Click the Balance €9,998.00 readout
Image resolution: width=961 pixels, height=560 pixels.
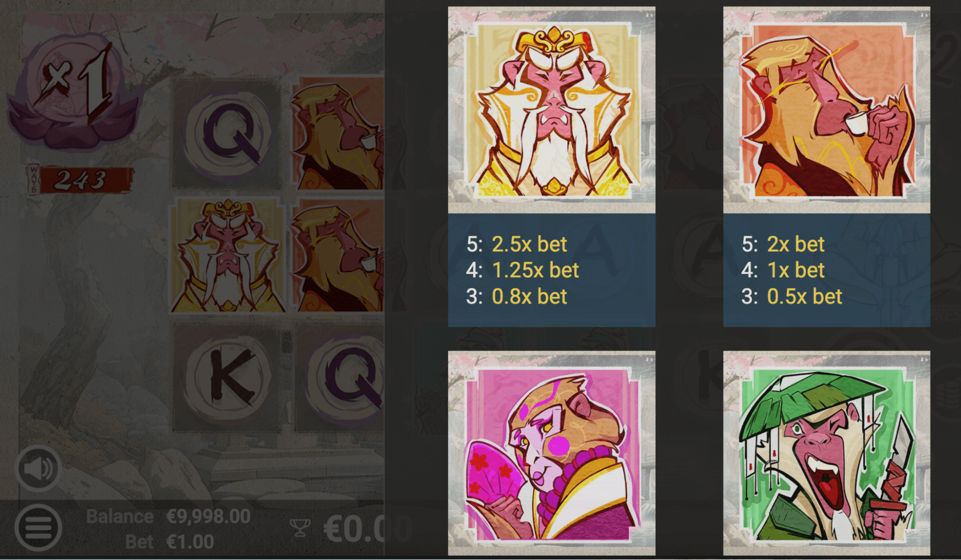tap(168, 517)
